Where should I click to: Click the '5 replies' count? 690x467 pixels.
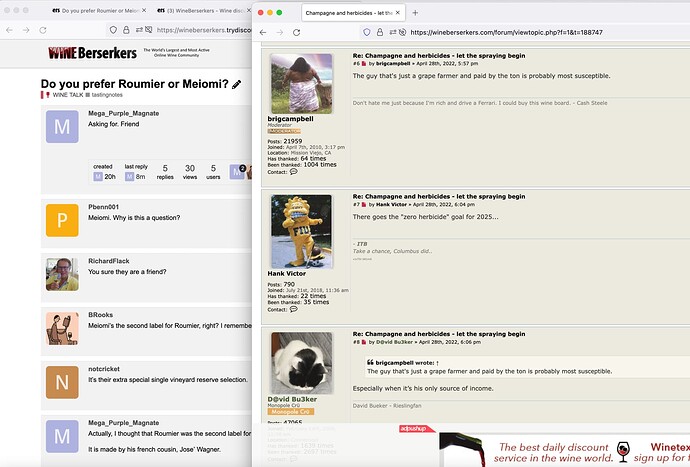click(x=165, y=172)
